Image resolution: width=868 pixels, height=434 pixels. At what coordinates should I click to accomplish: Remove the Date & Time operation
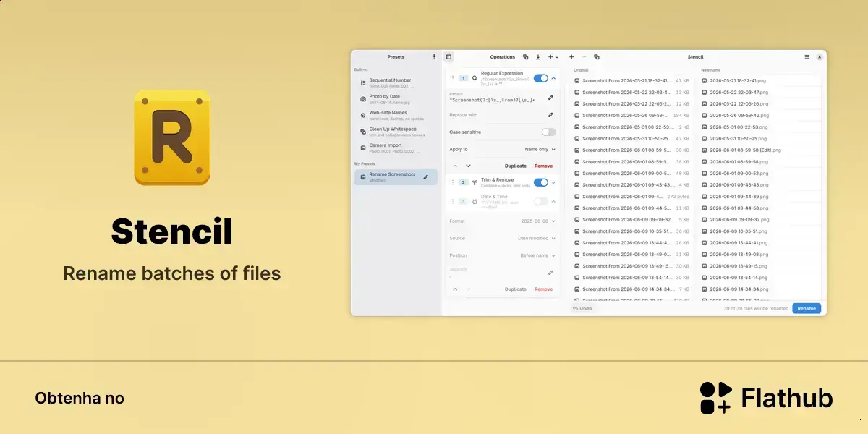pyautogui.click(x=543, y=289)
